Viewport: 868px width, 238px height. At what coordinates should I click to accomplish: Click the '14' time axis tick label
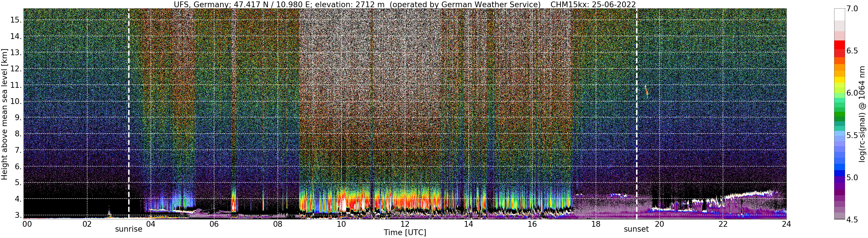pos(468,224)
